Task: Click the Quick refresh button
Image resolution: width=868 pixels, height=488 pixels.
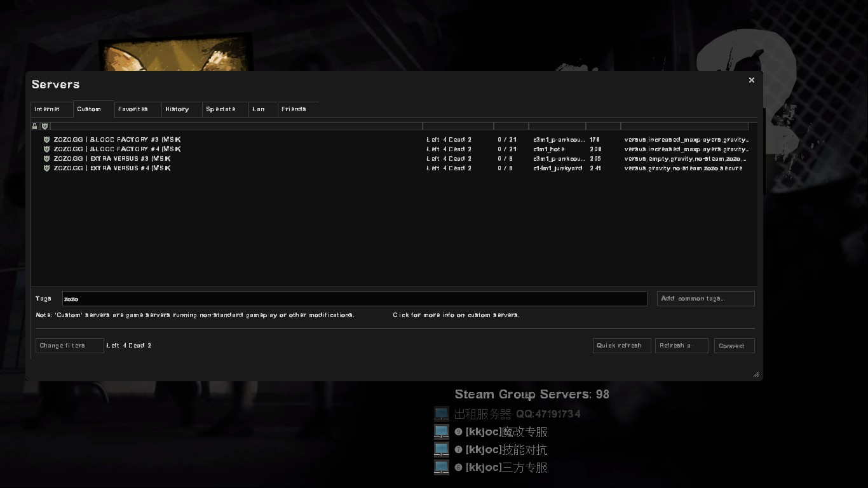Action: coord(622,346)
